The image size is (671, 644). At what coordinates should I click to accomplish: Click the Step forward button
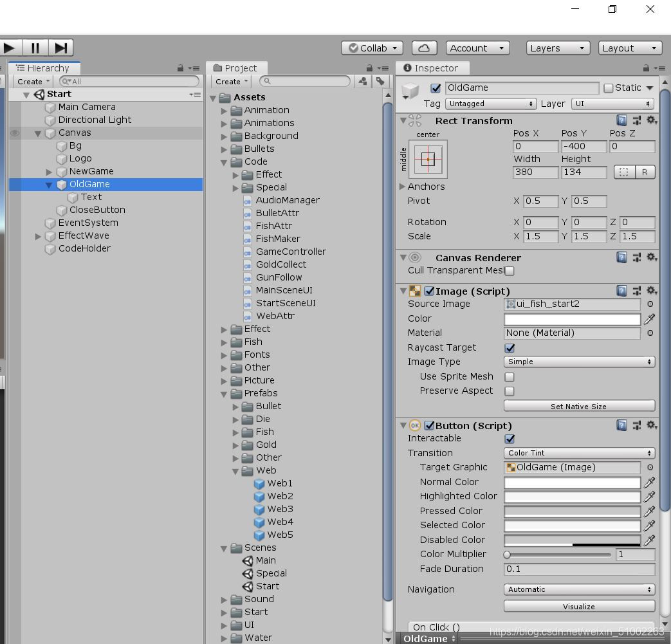[x=61, y=48]
